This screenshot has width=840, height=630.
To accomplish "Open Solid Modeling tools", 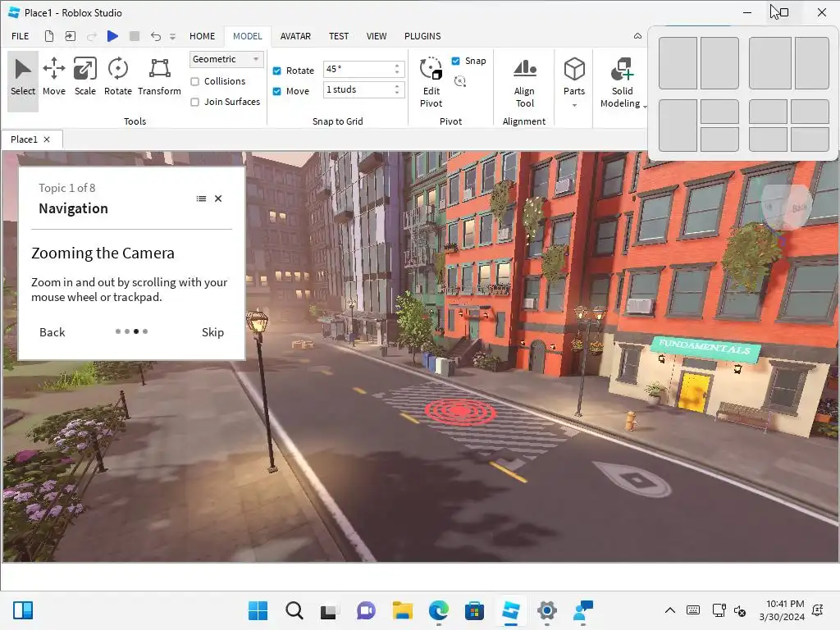I will click(622, 82).
